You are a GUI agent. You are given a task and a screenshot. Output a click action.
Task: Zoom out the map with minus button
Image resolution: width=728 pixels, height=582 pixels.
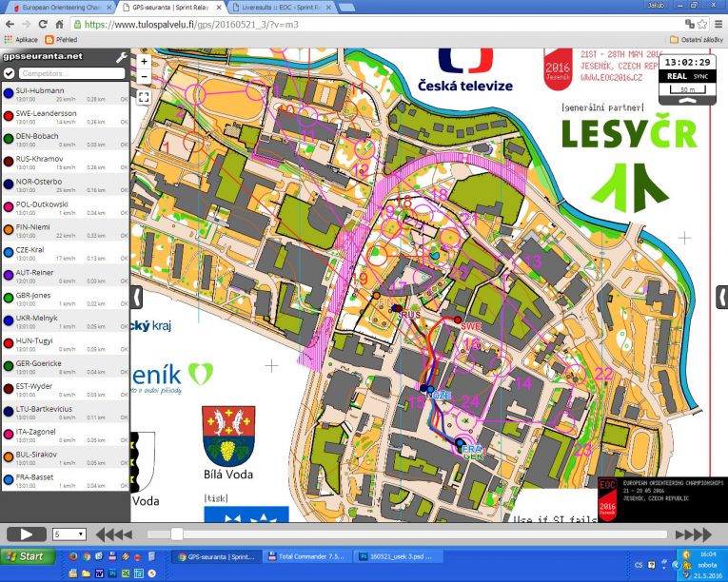click(x=144, y=76)
